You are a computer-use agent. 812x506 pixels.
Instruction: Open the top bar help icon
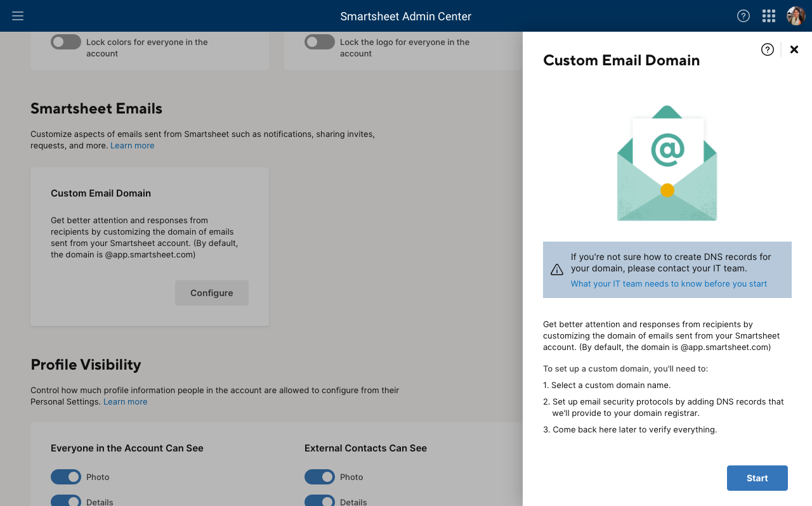point(743,16)
